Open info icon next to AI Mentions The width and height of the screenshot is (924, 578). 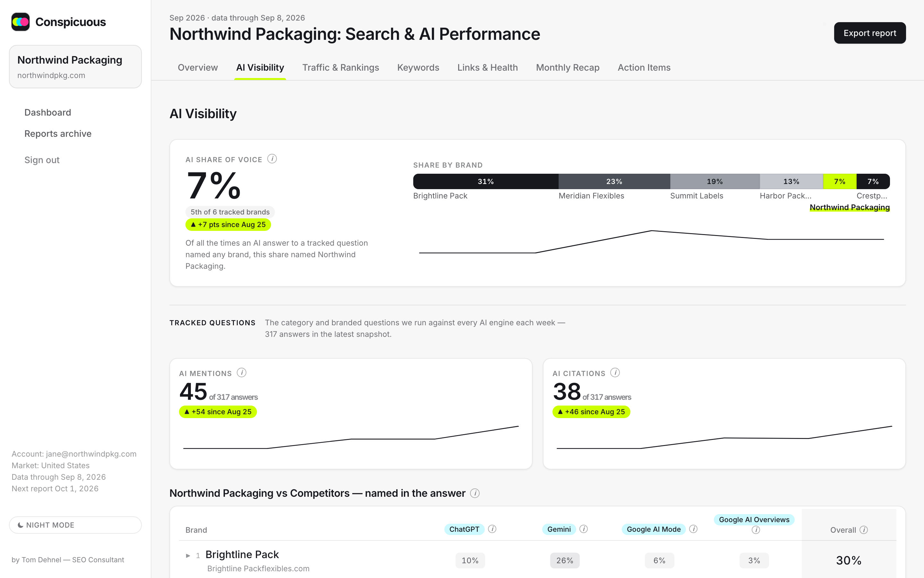241,373
